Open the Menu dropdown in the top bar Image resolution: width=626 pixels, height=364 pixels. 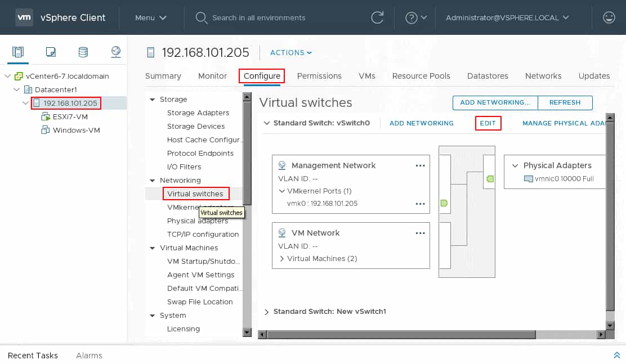point(150,17)
